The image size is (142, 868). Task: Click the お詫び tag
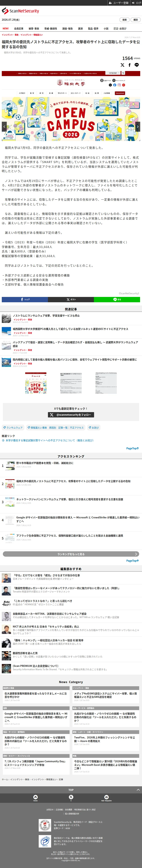pyautogui.click(x=94, y=428)
